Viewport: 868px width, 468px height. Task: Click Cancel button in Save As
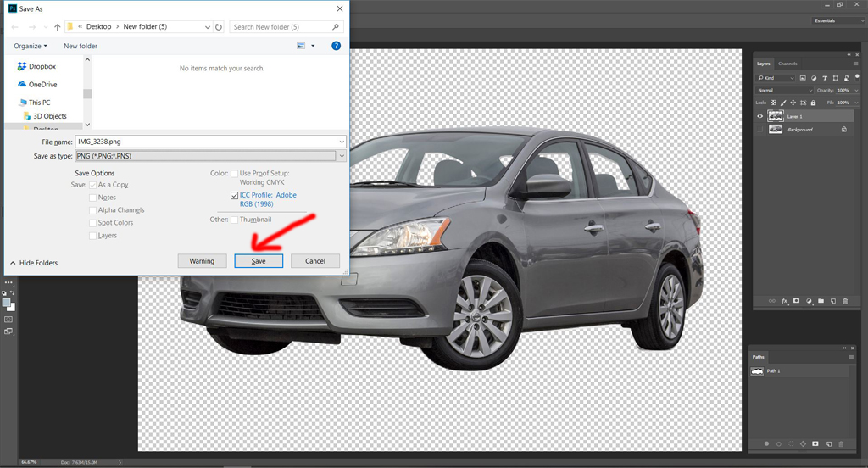coord(315,261)
